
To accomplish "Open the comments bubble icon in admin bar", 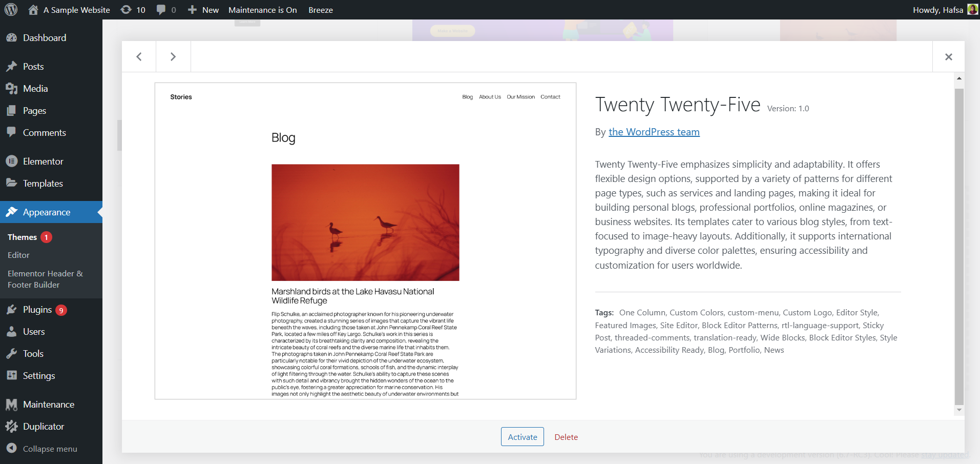I will click(161, 9).
